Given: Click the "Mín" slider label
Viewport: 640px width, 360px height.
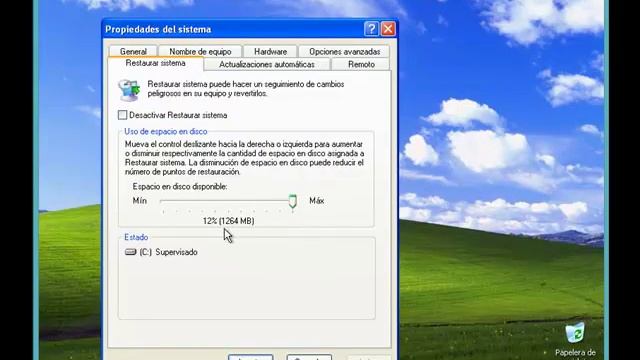Looking at the screenshot, I should [140, 201].
